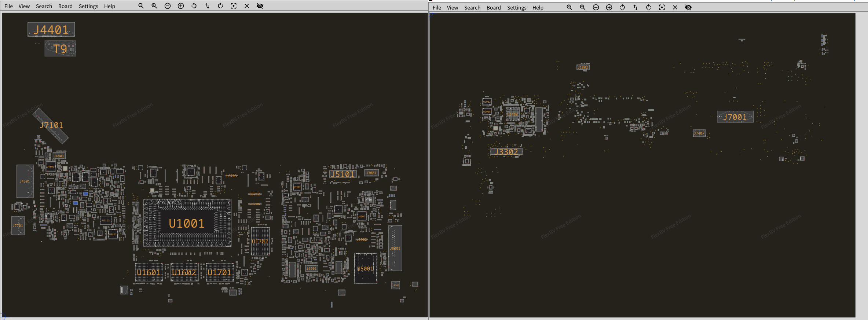This screenshot has width=868, height=320.
Task: Select the J4401 connector component
Action: coord(51,30)
